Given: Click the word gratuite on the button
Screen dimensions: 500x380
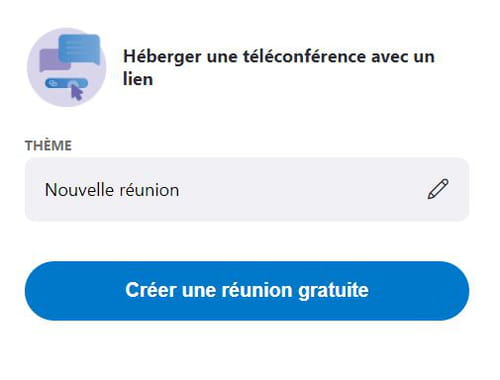Looking at the screenshot, I should (x=333, y=291).
